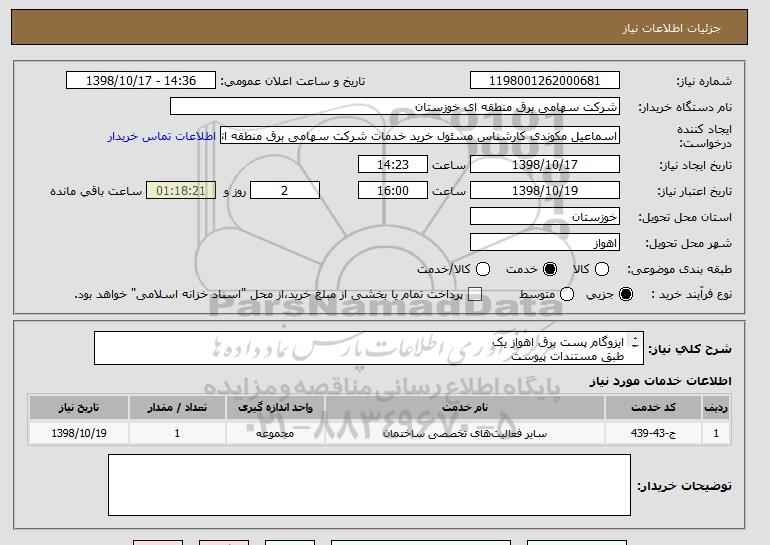Click the کد خدمت column header
770x545 pixels.
click(x=653, y=408)
